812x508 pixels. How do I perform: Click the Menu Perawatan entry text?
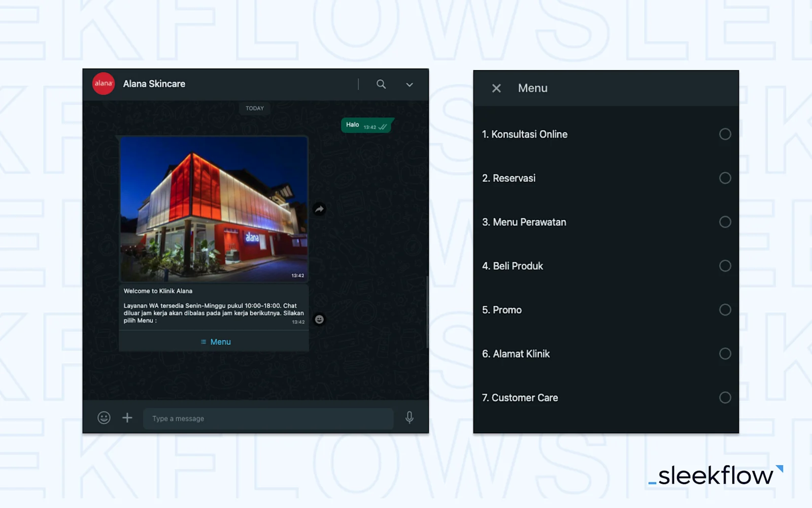pos(524,222)
